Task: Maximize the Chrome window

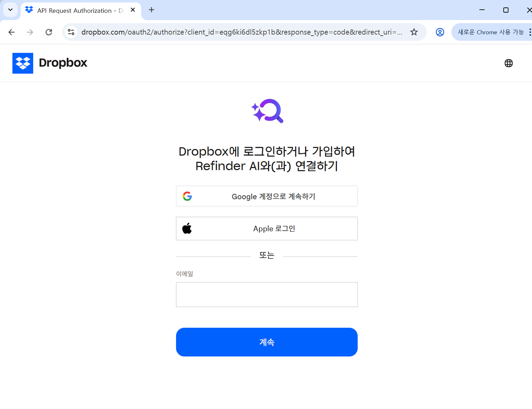Action: tap(506, 10)
